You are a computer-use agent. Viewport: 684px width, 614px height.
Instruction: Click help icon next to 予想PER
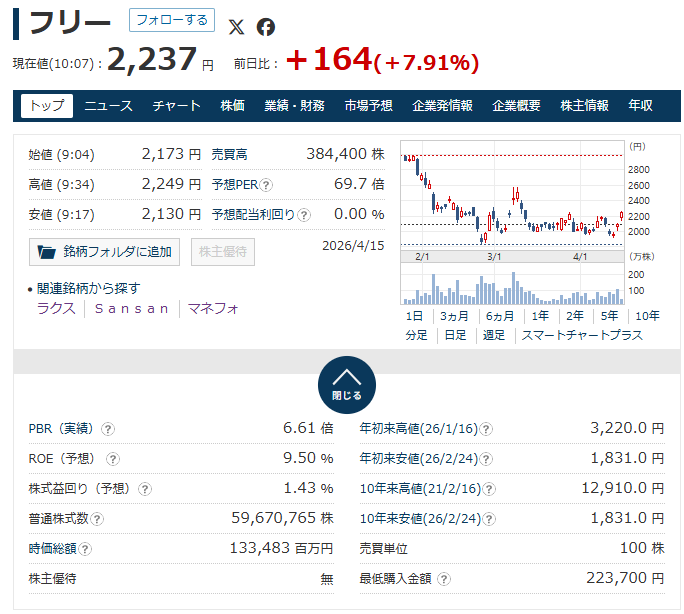click(266, 185)
